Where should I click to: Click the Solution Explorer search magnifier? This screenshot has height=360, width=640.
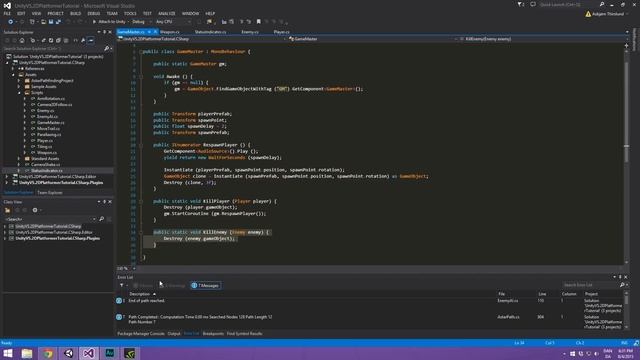tap(107, 49)
